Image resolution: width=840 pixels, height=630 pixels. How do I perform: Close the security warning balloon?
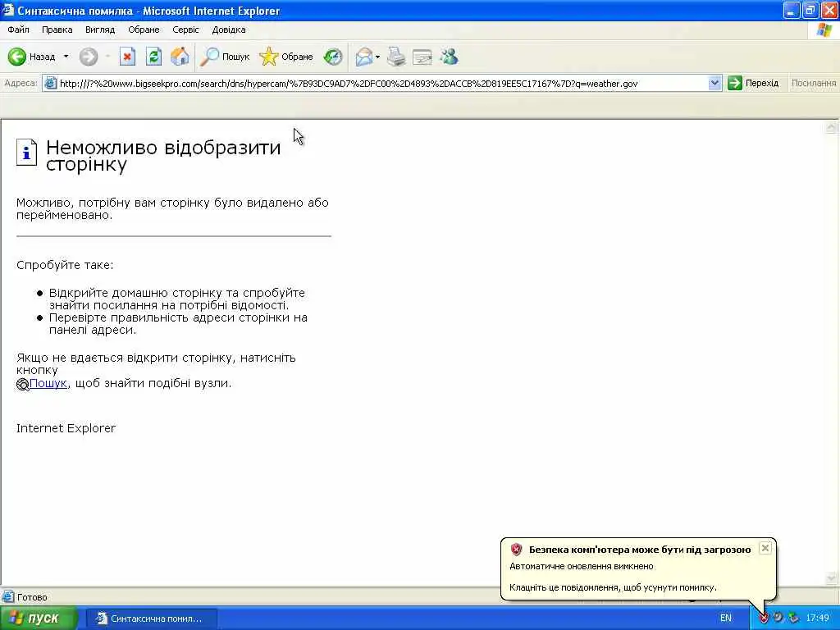click(x=765, y=547)
